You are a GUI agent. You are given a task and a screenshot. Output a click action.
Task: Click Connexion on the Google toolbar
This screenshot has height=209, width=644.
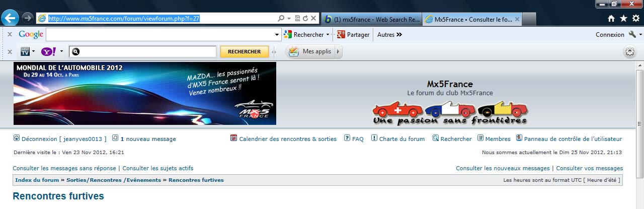tap(610, 35)
